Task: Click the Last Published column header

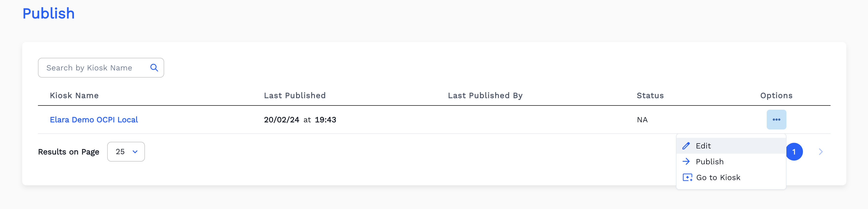Action: point(295,96)
